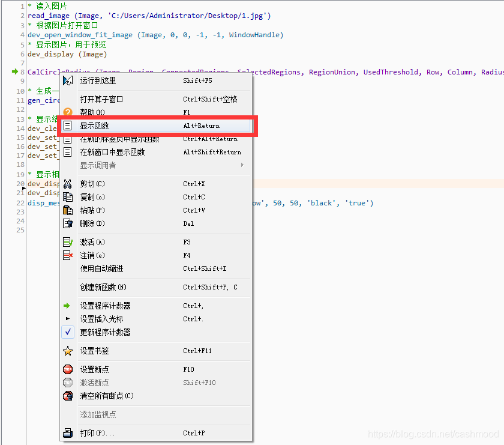
Task: Choose 打印(P)... menu entry
Action: tap(156, 433)
